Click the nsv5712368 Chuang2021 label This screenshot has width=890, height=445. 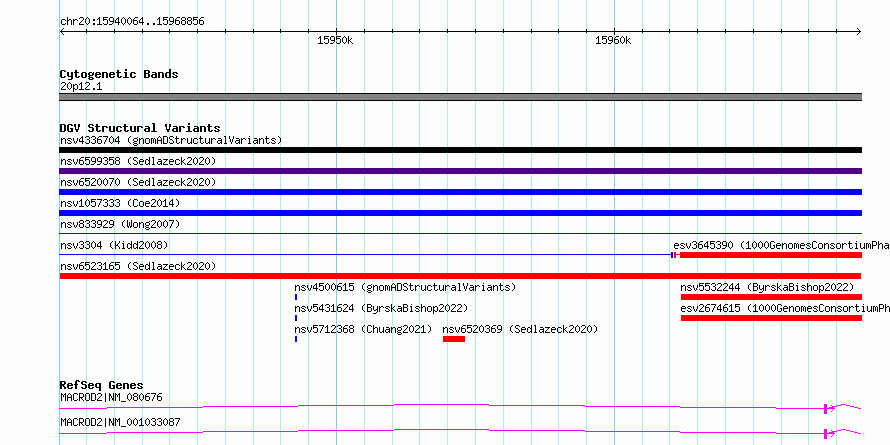click(x=363, y=329)
